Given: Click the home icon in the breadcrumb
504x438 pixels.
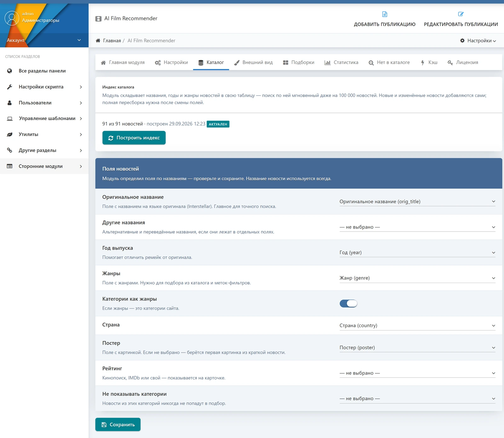Looking at the screenshot, I should pos(98,41).
